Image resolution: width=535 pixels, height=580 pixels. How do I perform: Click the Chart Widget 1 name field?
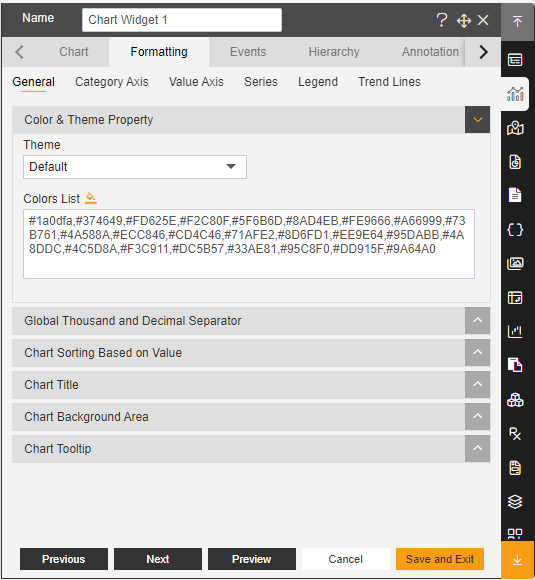point(182,20)
